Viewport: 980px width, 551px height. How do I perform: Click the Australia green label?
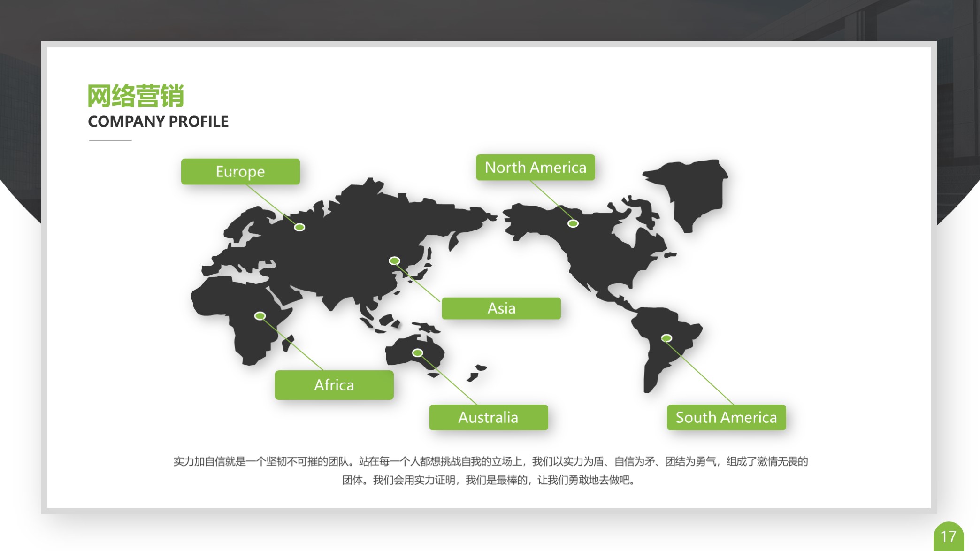489,417
